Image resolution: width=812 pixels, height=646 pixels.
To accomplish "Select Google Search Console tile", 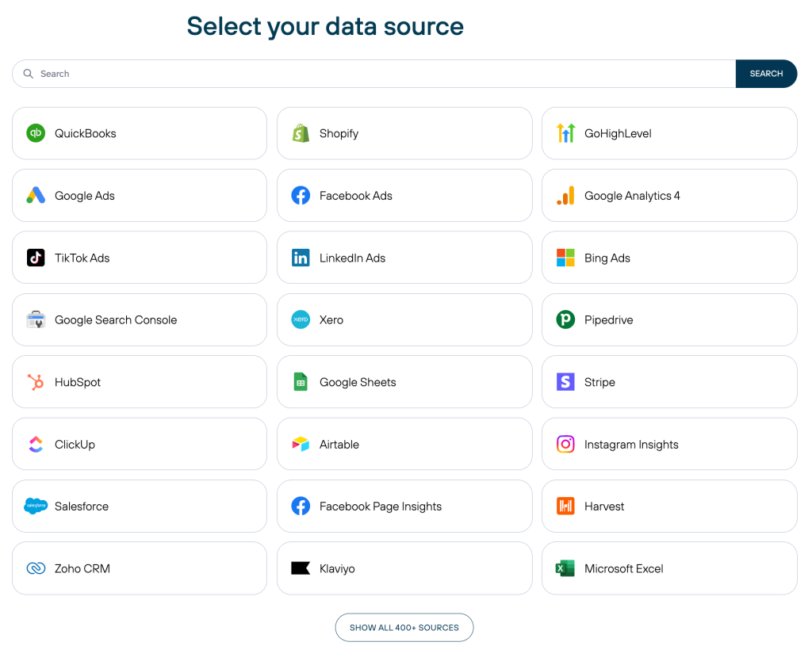I will pos(140,319).
